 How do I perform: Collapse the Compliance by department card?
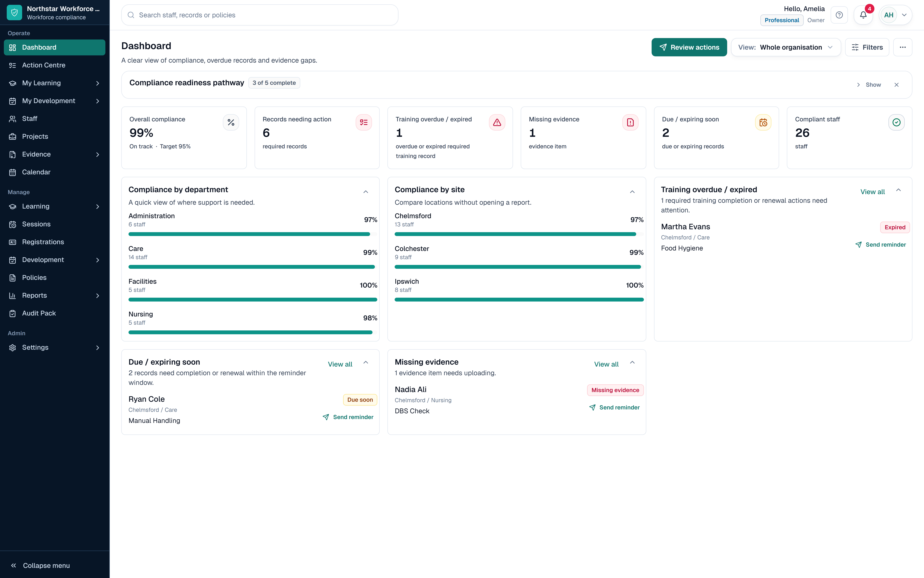tap(366, 192)
